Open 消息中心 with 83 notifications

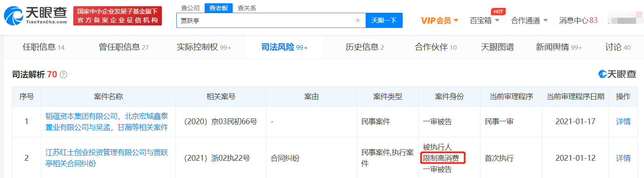(578, 21)
